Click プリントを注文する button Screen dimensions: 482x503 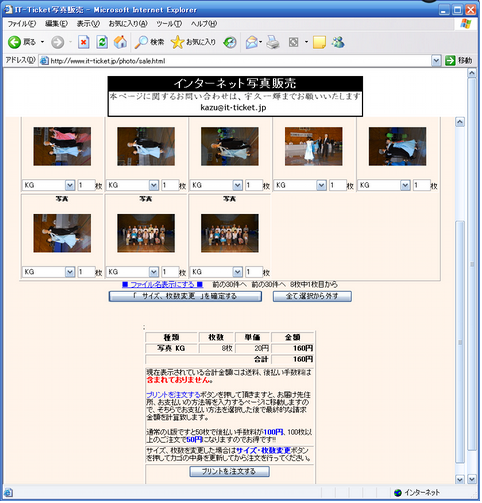229,472
